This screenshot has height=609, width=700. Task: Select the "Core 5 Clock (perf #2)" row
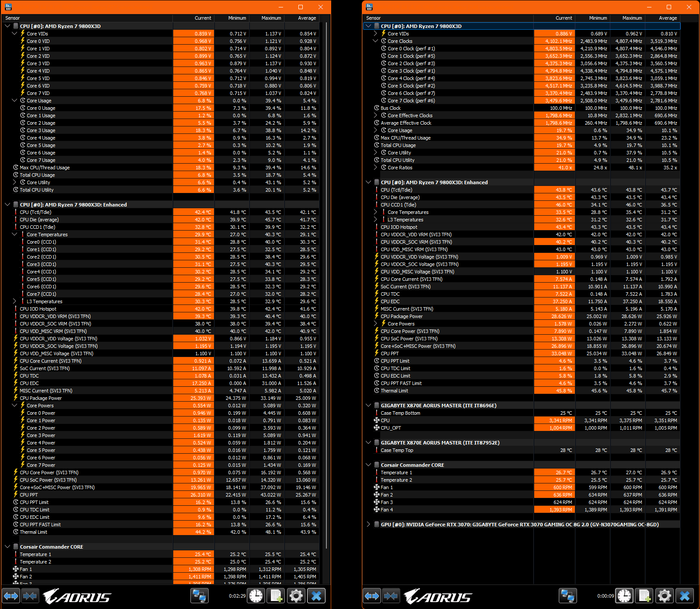point(522,86)
